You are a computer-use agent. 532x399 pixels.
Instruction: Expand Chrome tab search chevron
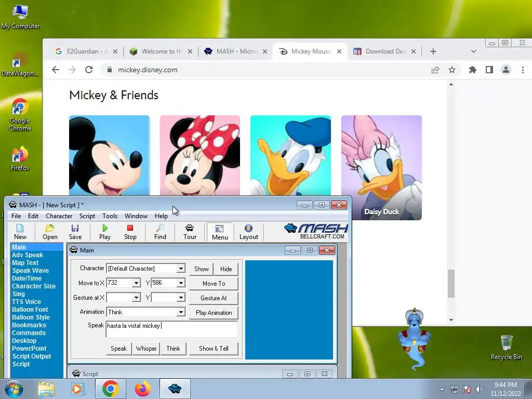[474, 51]
